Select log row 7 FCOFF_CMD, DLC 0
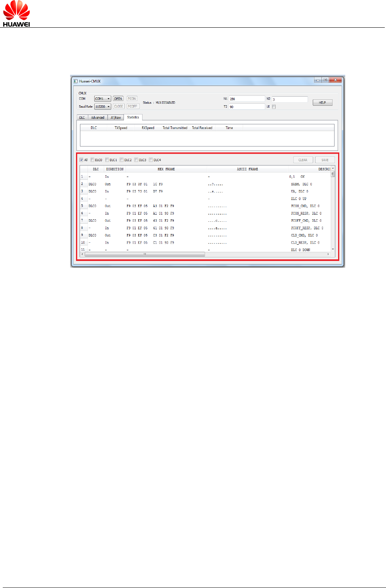The image size is (386, 588). (x=306, y=221)
